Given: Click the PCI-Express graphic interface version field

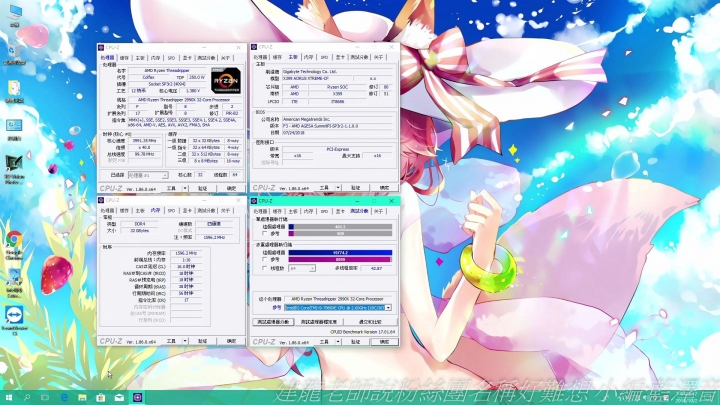Looking at the screenshot, I should pos(338,149).
